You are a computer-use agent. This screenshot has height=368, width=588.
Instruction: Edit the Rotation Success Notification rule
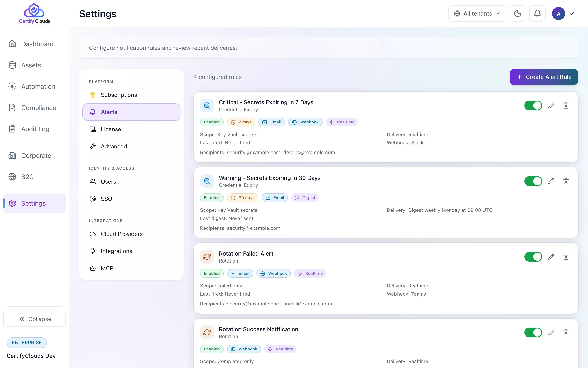tap(551, 332)
